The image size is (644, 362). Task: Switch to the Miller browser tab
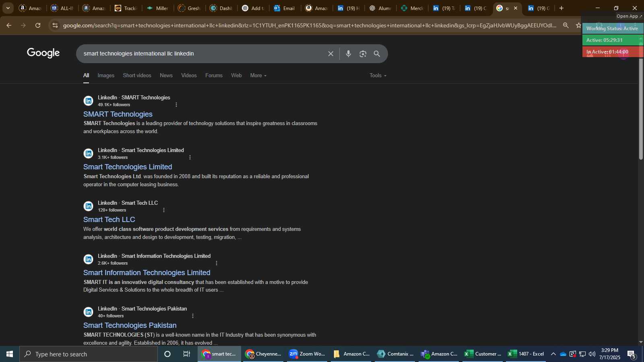157,8
